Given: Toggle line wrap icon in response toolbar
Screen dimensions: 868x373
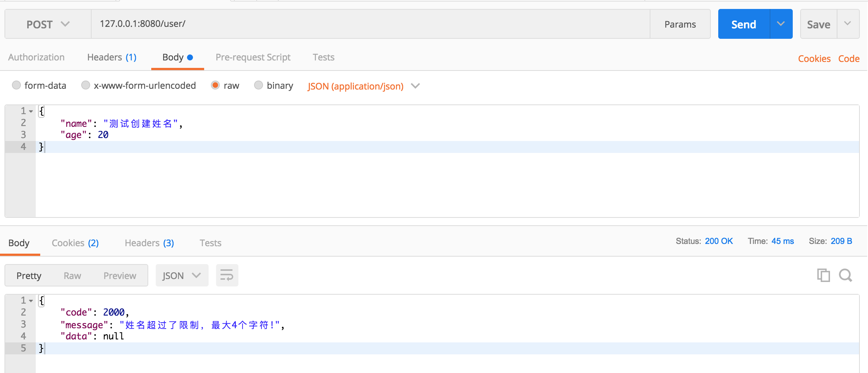Looking at the screenshot, I should coord(227,275).
